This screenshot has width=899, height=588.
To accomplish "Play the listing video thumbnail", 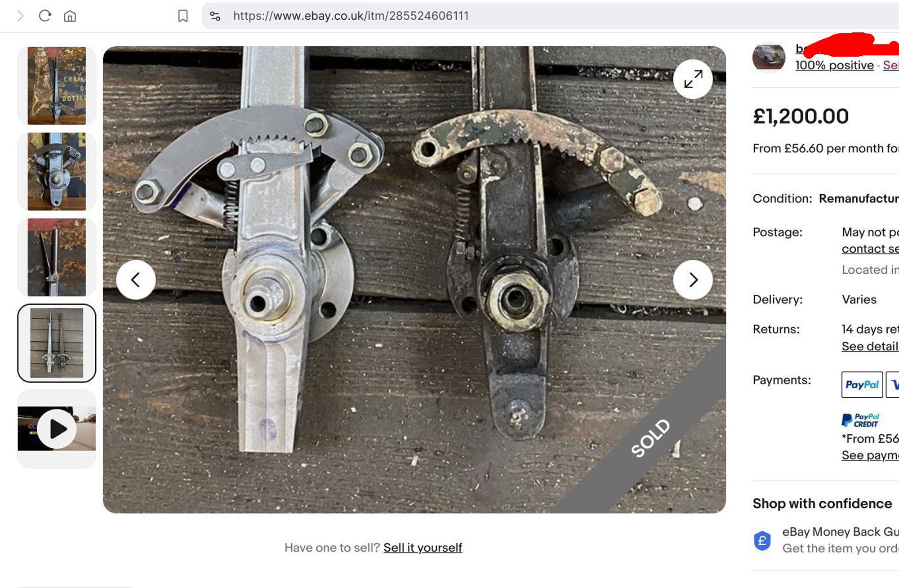I will pyautogui.click(x=57, y=429).
